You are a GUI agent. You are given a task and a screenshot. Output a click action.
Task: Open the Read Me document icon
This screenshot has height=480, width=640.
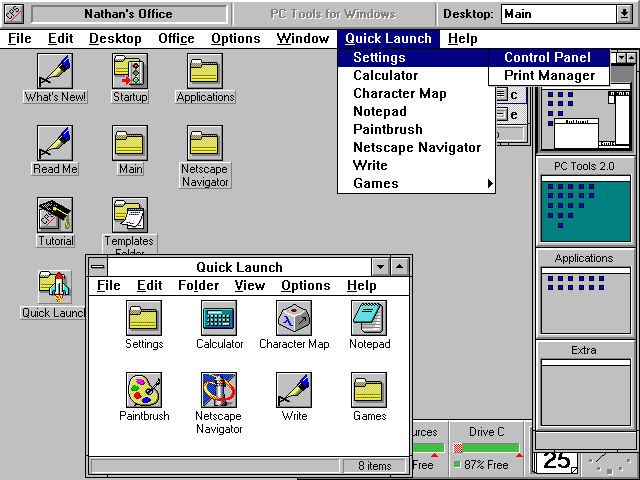(55, 143)
